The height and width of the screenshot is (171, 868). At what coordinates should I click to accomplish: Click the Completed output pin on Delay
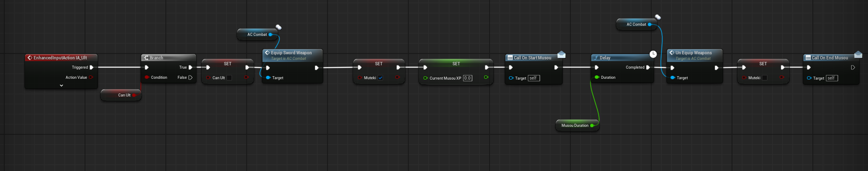(648, 67)
